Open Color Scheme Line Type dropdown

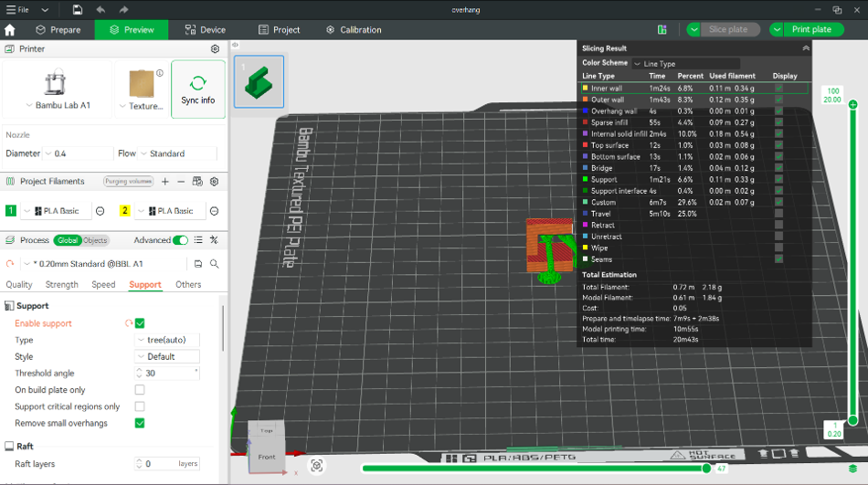[x=686, y=64]
